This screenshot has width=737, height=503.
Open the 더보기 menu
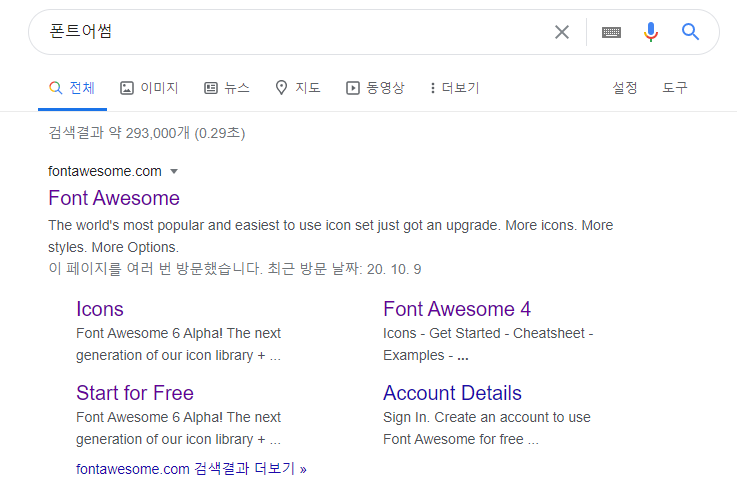tap(455, 88)
